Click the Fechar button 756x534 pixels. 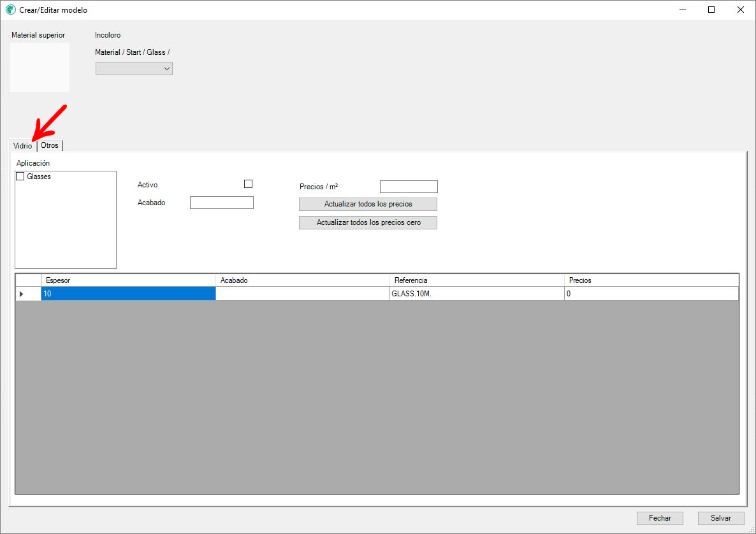(660, 518)
